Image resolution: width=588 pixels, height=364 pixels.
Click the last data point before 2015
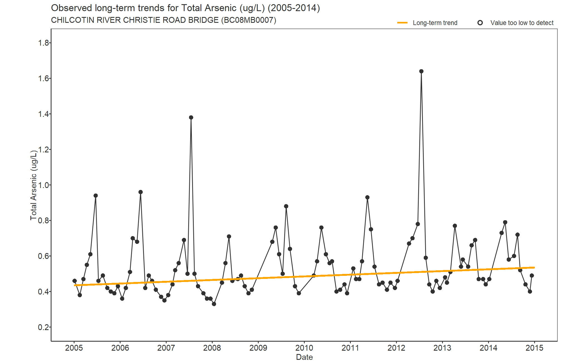pos(532,276)
